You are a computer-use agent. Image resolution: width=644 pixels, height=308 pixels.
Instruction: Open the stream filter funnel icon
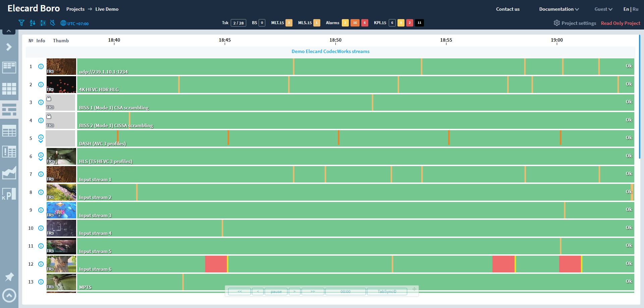click(21, 23)
